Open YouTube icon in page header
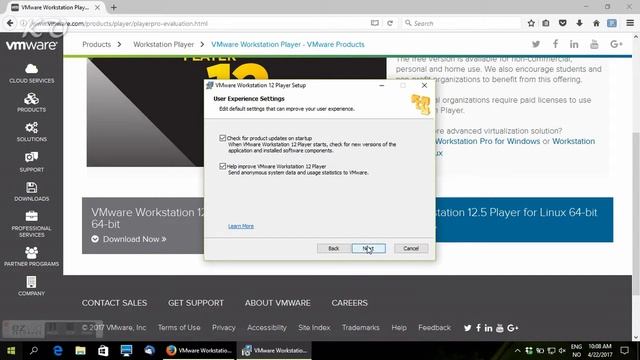The image size is (640, 360). 594,44
